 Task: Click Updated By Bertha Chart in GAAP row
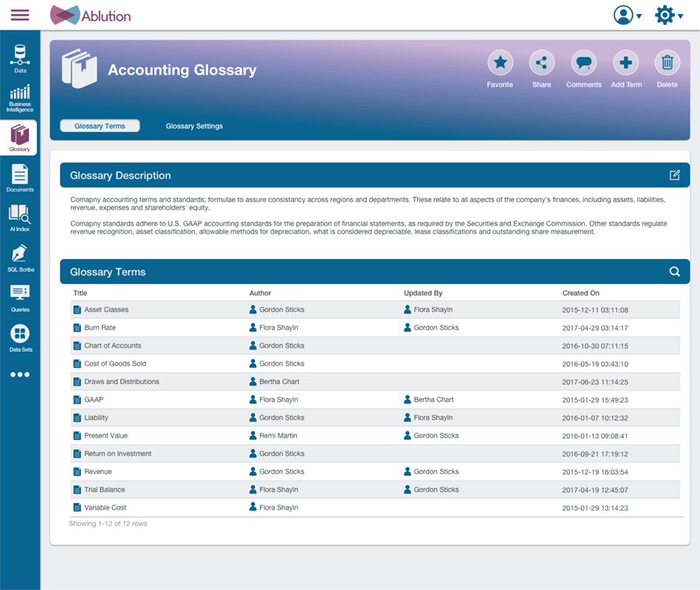[x=433, y=400]
